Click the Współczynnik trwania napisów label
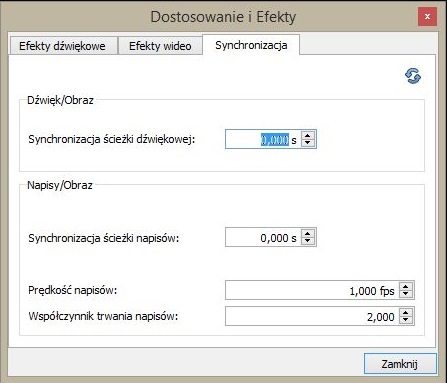The image size is (447, 383). [103, 316]
